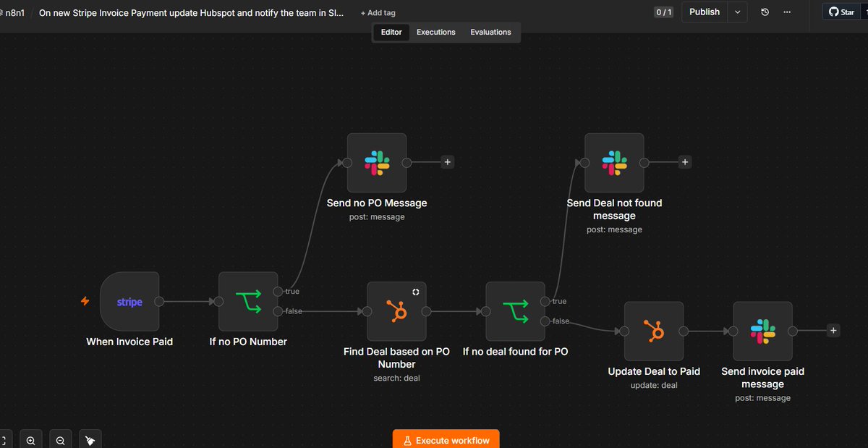Open the 'Find Deal based on PO Number' HubSpot node
Viewport: 868px width, 448px height.
click(x=396, y=311)
